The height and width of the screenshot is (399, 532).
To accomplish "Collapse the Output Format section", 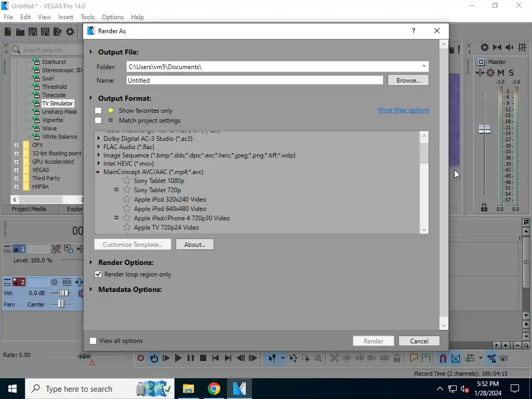I will click(91, 98).
